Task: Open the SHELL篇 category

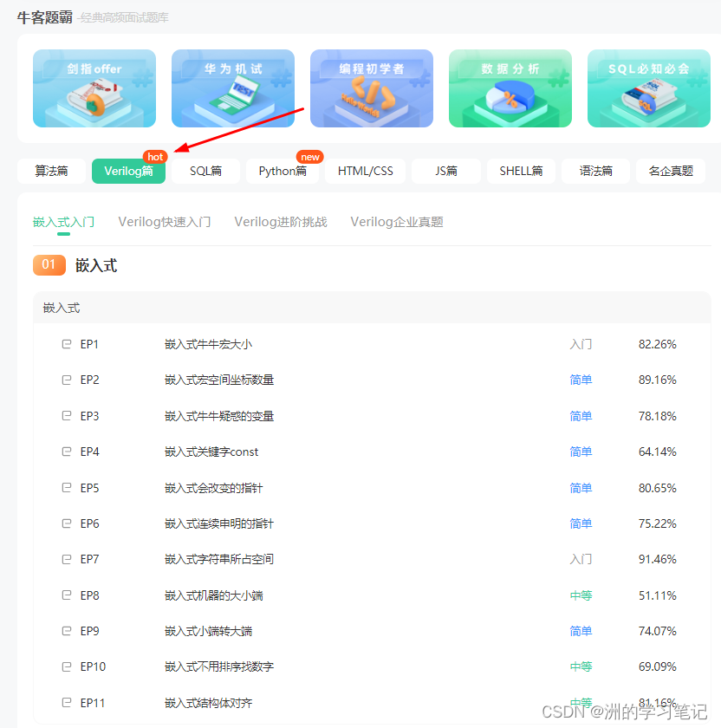Action: click(x=521, y=172)
